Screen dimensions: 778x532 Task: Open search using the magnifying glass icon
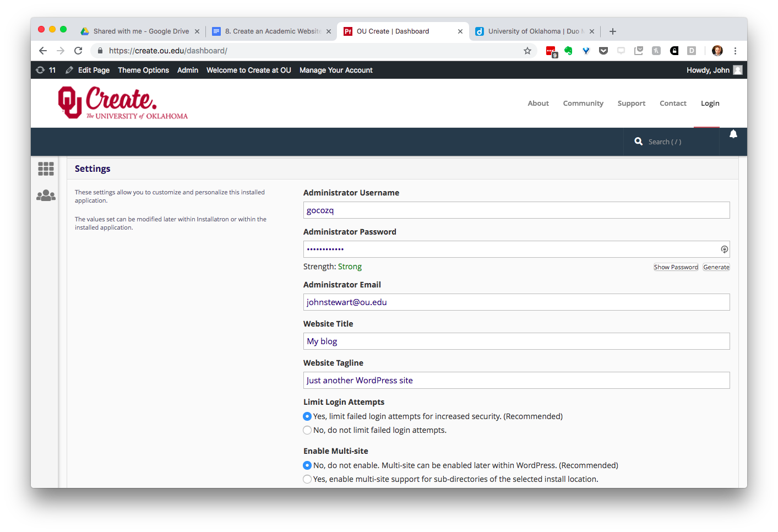[638, 141]
